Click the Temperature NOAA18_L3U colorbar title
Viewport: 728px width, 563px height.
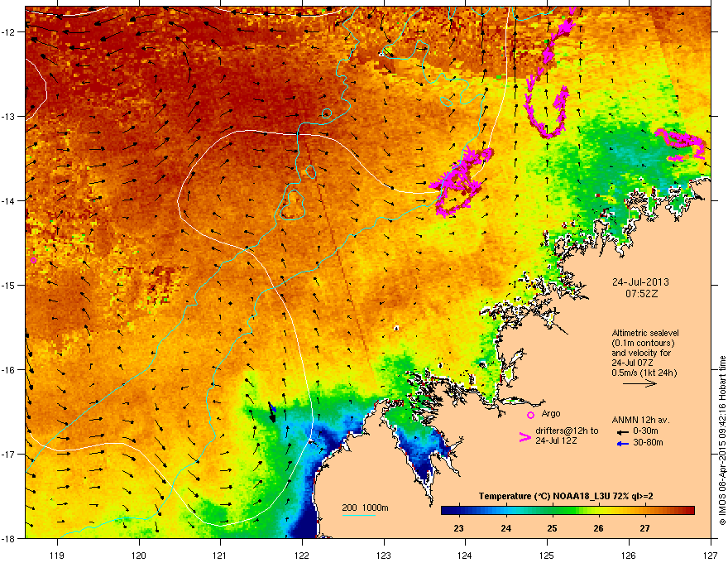click(x=566, y=496)
